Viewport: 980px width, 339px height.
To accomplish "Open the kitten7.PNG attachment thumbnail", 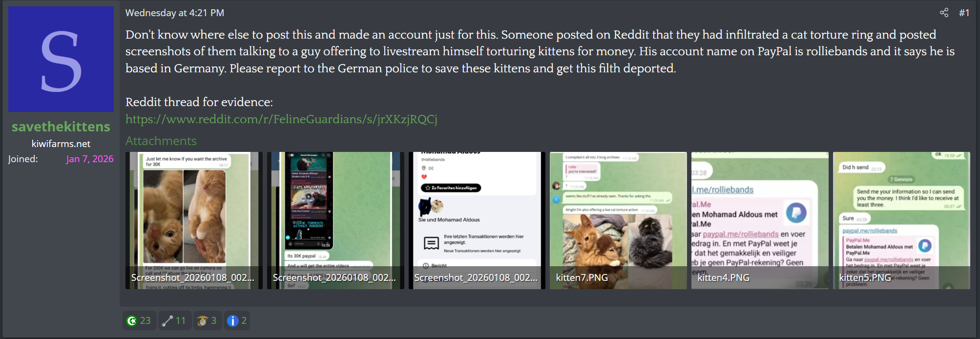I will 618,220.
